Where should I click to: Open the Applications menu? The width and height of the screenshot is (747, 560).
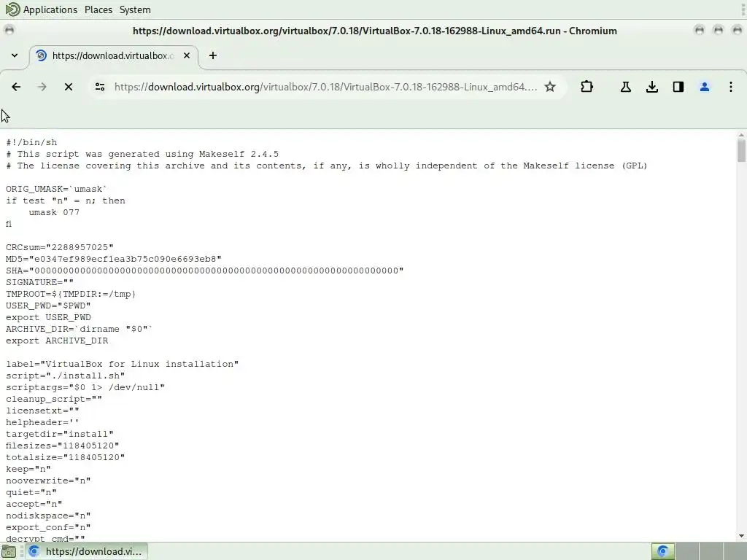point(50,9)
